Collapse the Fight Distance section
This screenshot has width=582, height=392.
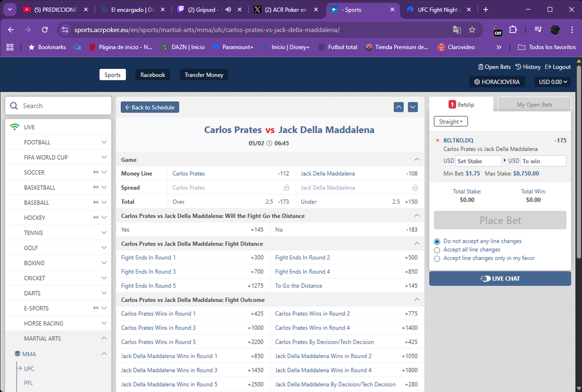point(416,244)
